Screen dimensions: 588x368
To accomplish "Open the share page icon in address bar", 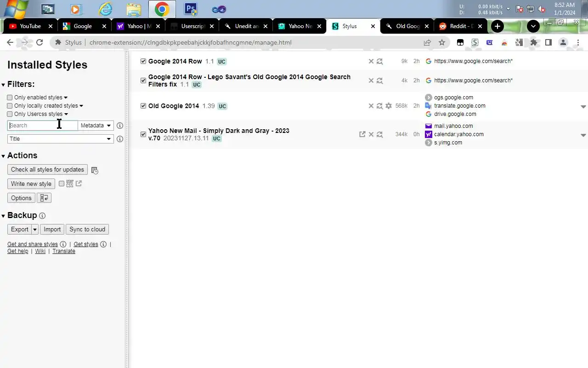I will click(x=427, y=42).
